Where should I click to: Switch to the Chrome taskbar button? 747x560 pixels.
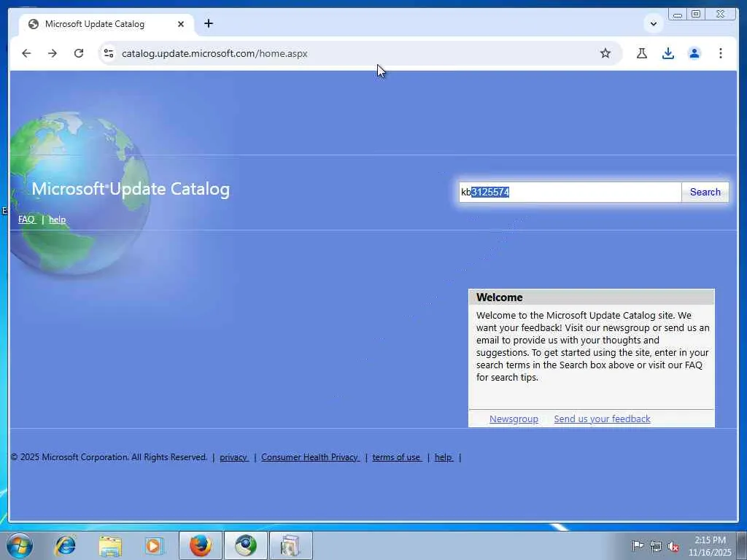coord(245,545)
